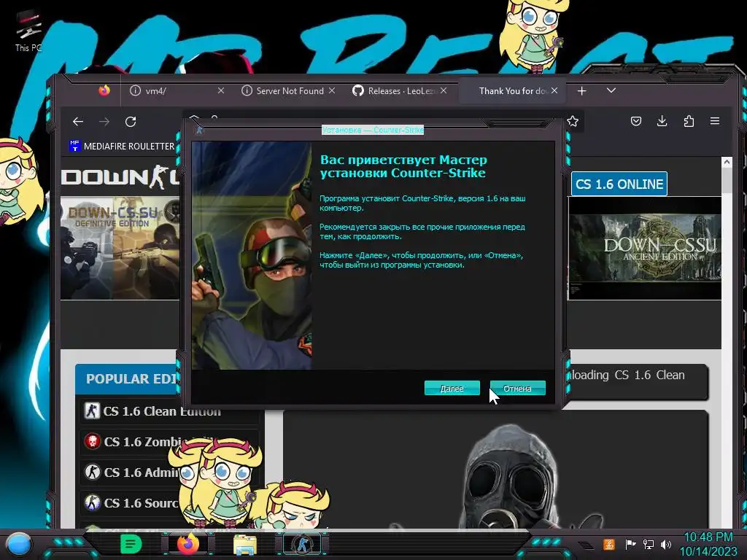The width and height of the screenshot is (747, 560).
Task: Open the Down-CS.SU Ancient Edition banner
Action: [645, 248]
